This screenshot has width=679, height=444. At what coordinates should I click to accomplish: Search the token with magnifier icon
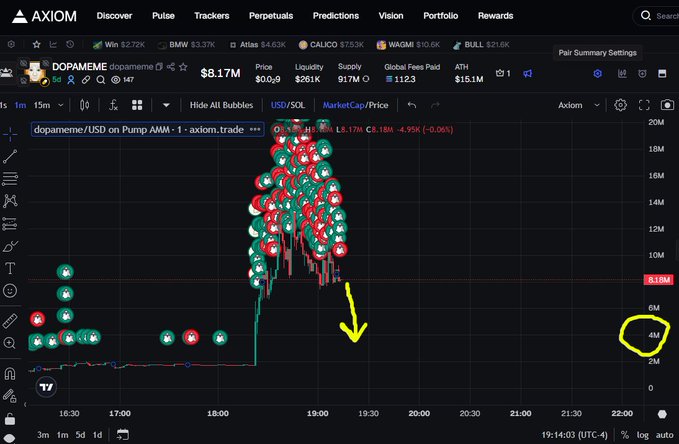coord(100,80)
